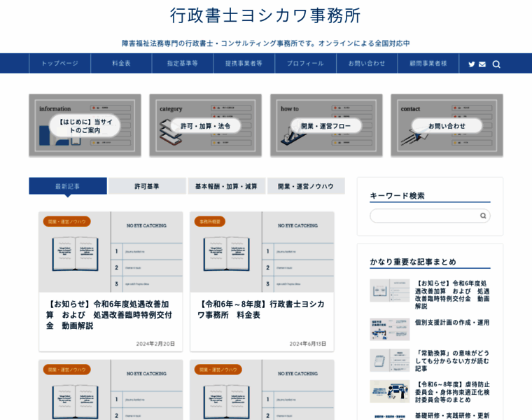Switch to the 開業・運営ノウハウ tab
The height and width of the screenshot is (420, 532).
306,186
